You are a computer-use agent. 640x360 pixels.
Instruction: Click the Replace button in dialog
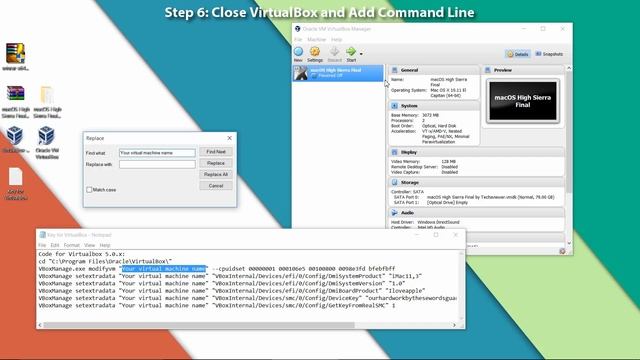coord(216,163)
